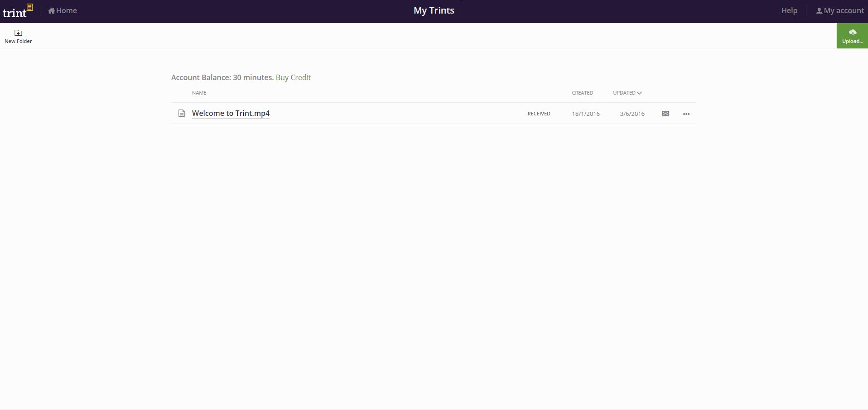Click the envelope icon on Welcome to Trint row
Screen dimensions: 868x410
(x=665, y=114)
